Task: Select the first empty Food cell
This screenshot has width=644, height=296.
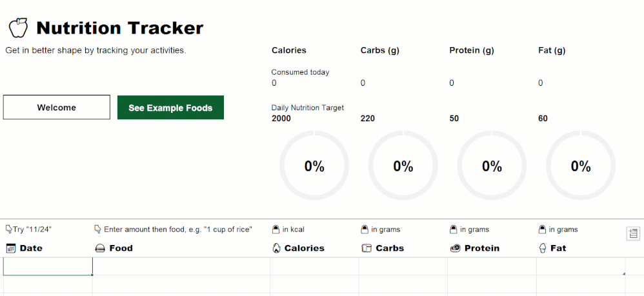Action: (181, 266)
